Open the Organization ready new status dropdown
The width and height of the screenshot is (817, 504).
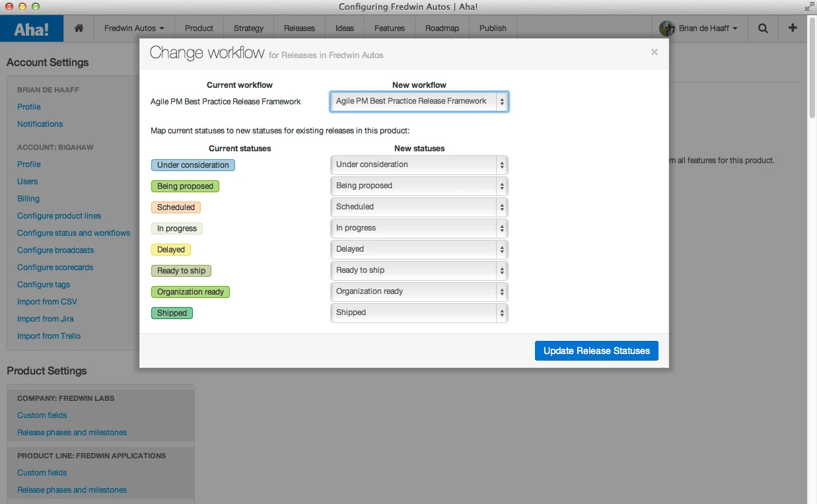tap(419, 291)
